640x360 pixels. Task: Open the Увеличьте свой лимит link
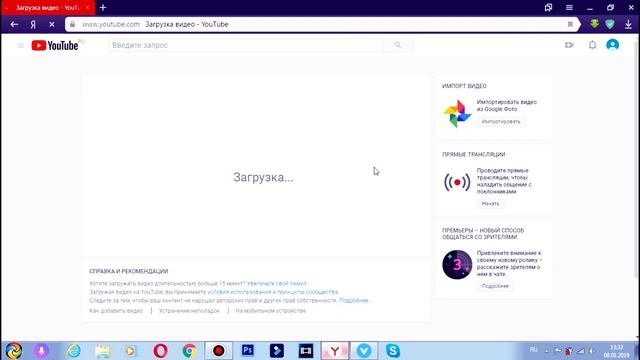point(276,283)
